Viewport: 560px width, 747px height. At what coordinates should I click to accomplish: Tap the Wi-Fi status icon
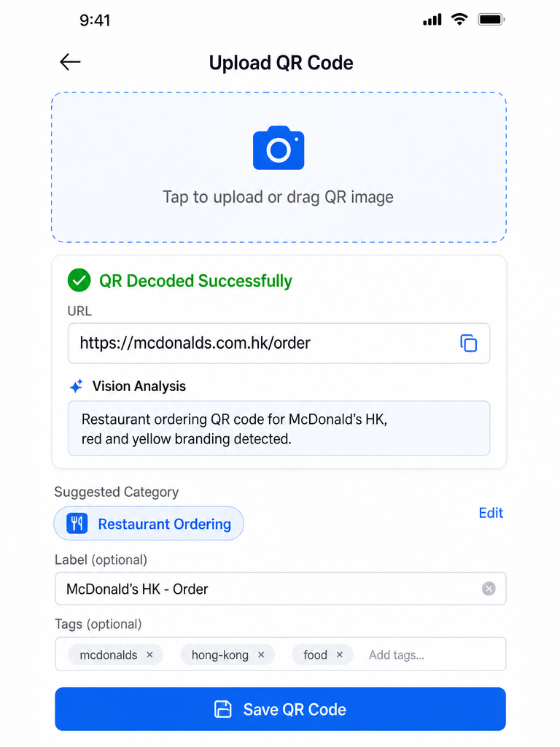coord(459,19)
